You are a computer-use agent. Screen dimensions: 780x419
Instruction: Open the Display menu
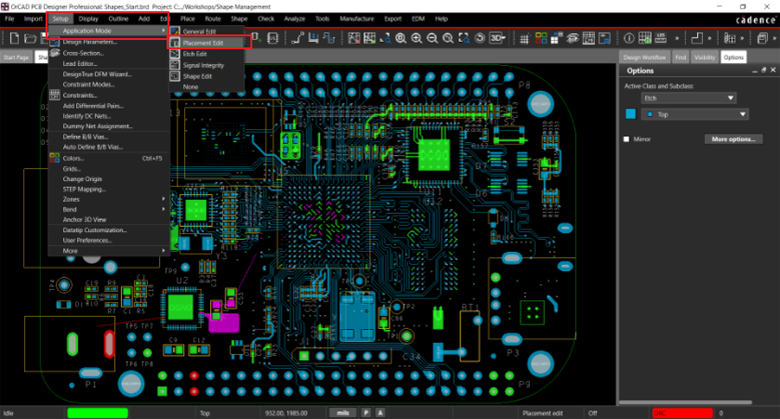[x=89, y=19]
